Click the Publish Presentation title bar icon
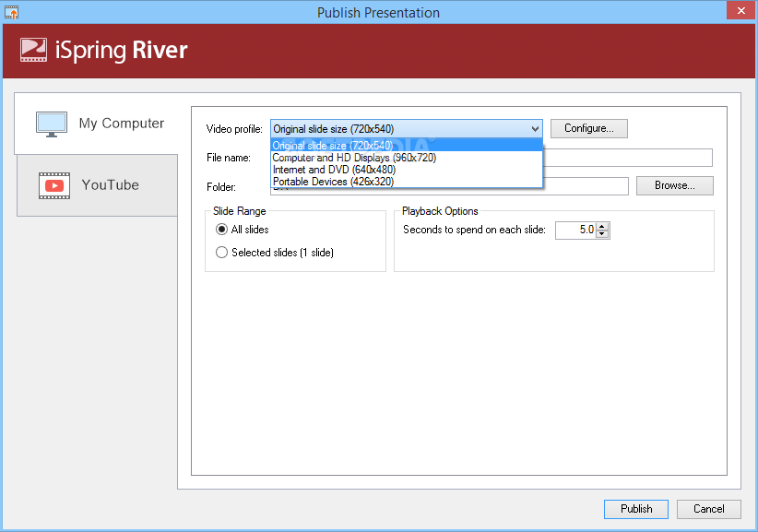Image resolution: width=758 pixels, height=532 pixels. [11, 12]
